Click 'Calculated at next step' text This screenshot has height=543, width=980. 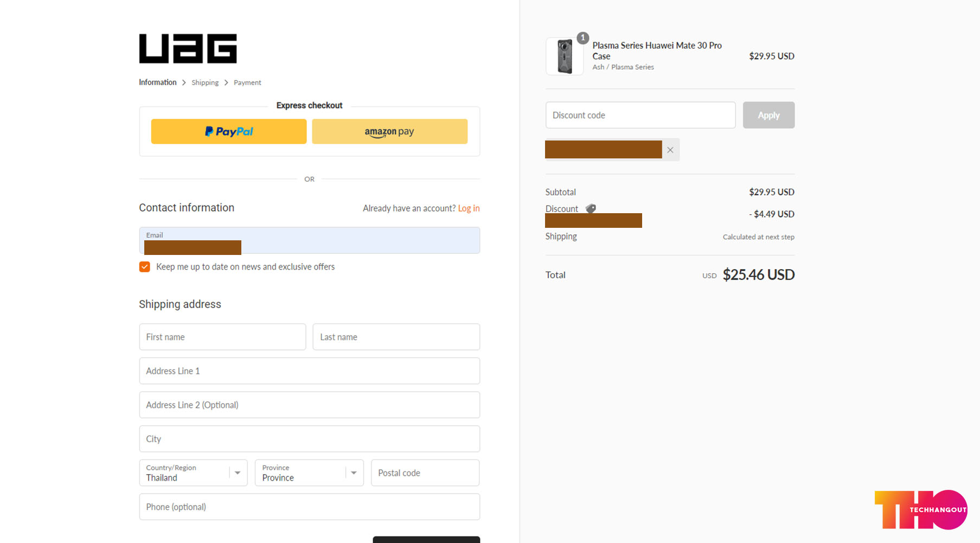click(x=758, y=237)
